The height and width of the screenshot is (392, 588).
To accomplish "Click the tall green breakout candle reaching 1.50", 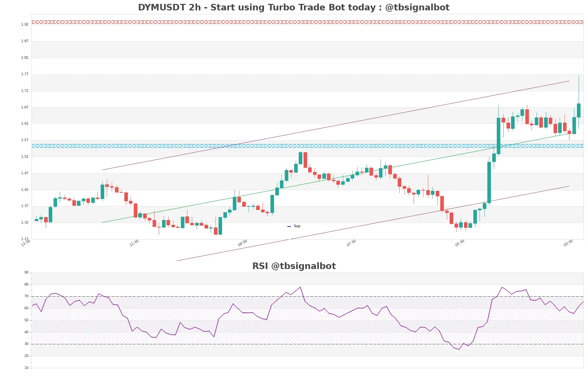I will [x=489, y=182].
